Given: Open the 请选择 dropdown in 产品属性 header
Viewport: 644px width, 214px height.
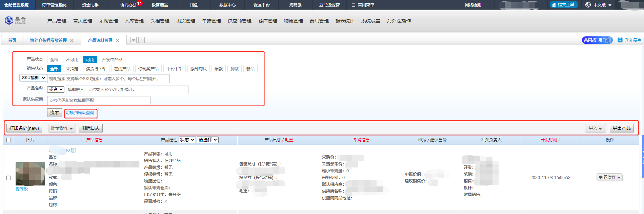Looking at the screenshot, I should pos(208,140).
